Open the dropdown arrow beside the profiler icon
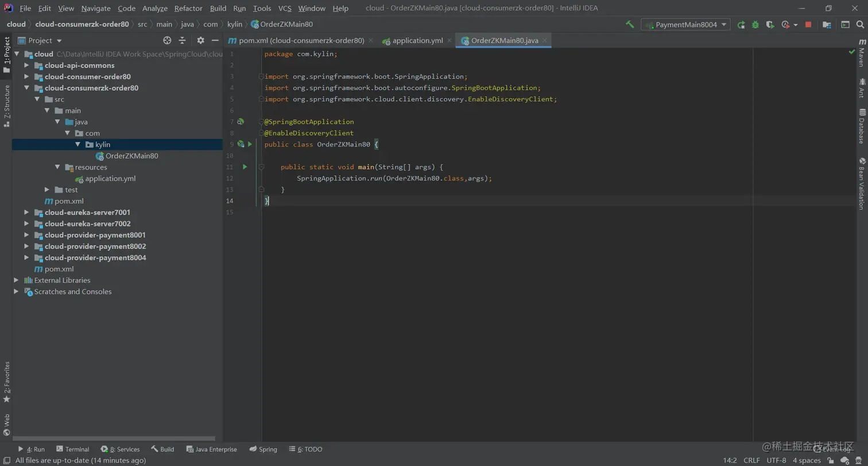 click(796, 25)
